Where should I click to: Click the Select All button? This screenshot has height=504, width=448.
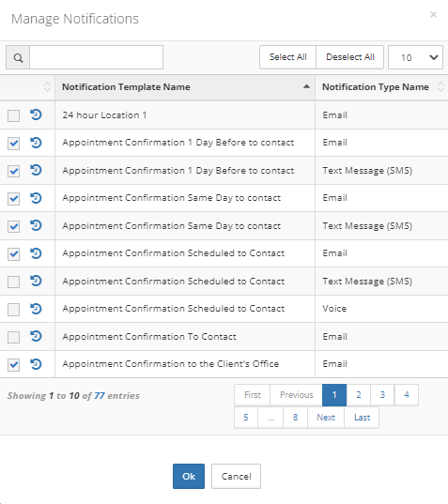pyautogui.click(x=287, y=57)
